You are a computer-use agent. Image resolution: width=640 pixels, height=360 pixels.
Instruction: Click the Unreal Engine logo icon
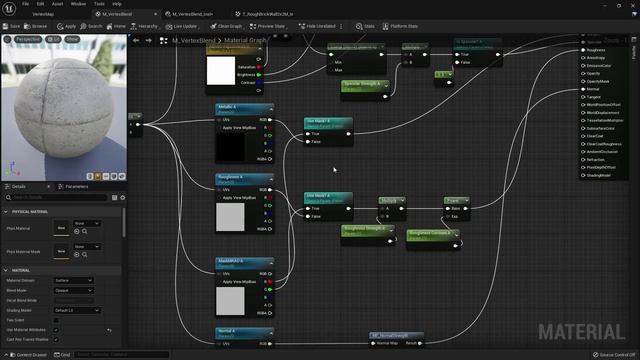[9, 8]
